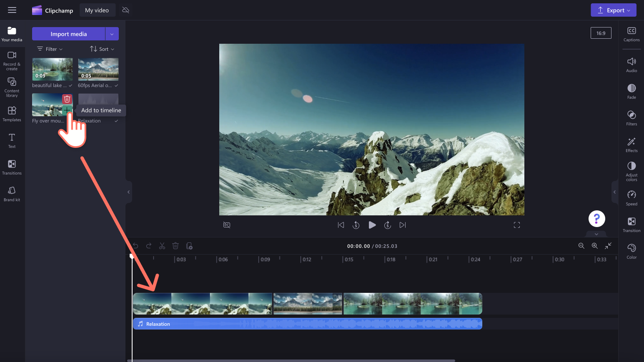Click the Duplicate clip icon
Viewport: 644px width, 362px height.
(189, 246)
